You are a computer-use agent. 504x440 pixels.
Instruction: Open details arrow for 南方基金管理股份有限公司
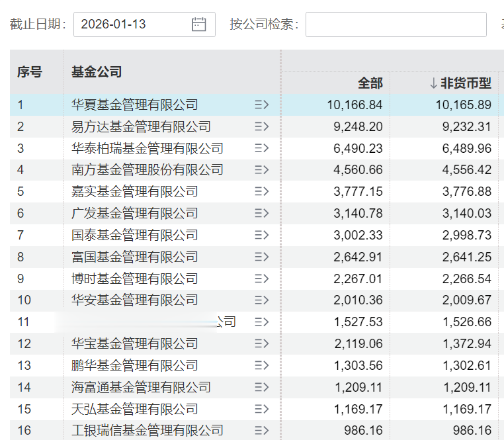click(x=262, y=170)
